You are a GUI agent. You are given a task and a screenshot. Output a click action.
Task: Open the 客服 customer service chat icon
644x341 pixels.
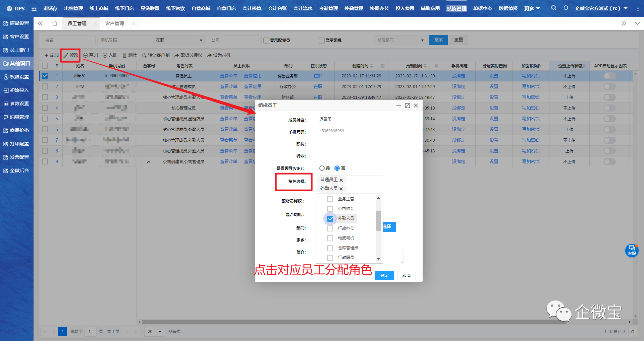coord(632,250)
